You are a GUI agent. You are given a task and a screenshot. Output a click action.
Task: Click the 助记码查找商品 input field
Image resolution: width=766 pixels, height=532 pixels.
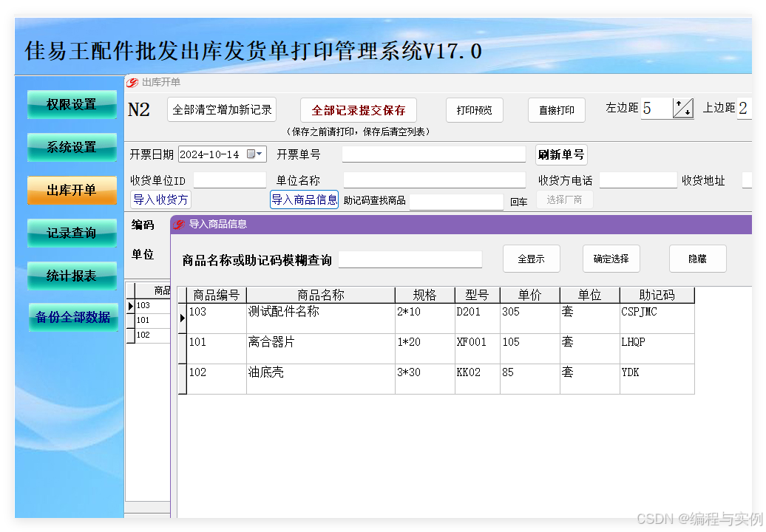pyautogui.click(x=456, y=201)
